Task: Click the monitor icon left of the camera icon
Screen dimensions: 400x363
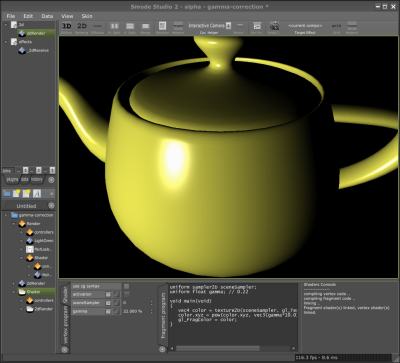Action: pos(257,26)
